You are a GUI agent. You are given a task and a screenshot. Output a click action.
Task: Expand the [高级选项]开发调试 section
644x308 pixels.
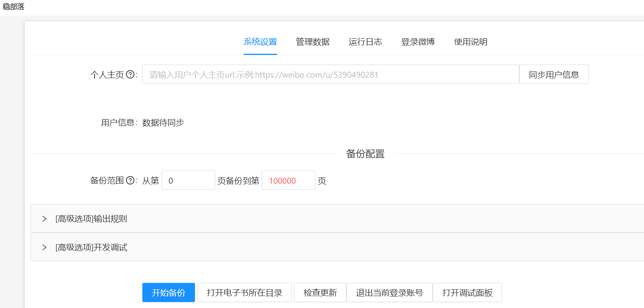(91, 247)
